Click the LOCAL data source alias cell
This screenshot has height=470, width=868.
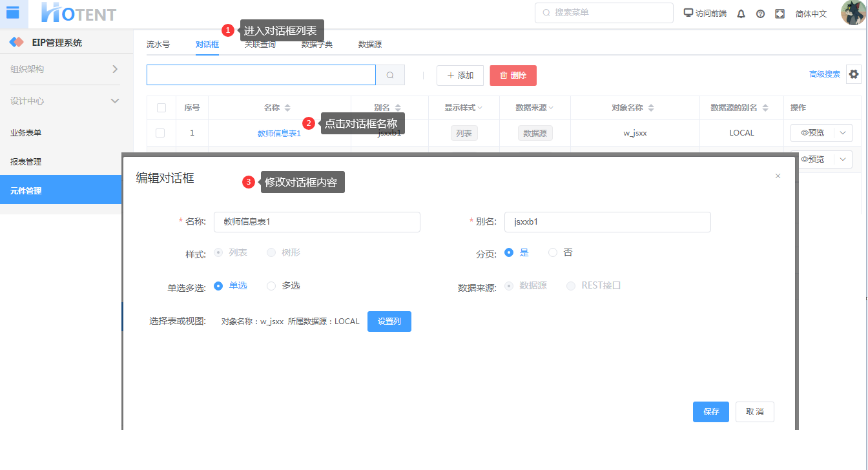(x=741, y=133)
